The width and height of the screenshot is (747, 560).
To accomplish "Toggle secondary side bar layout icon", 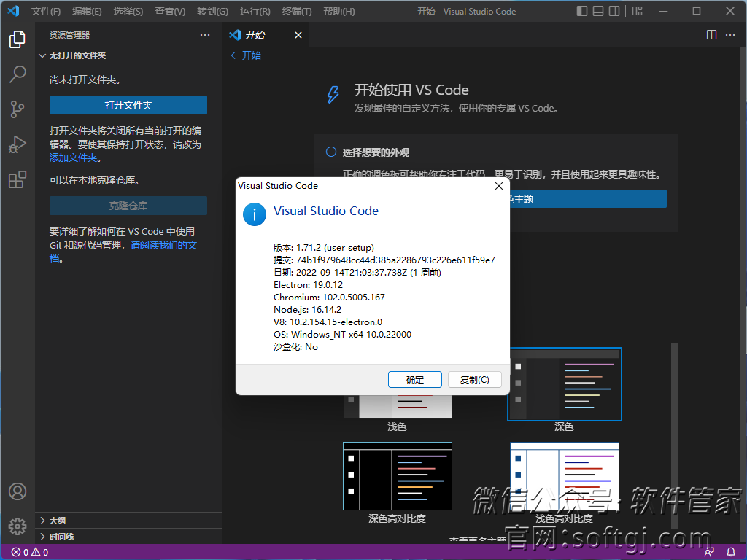I will coord(614,11).
